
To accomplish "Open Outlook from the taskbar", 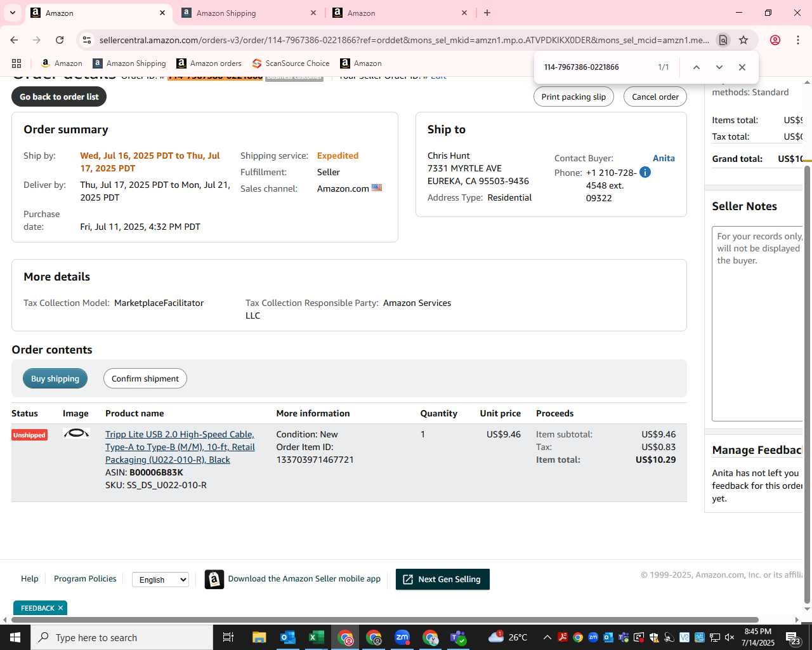I will 287,637.
